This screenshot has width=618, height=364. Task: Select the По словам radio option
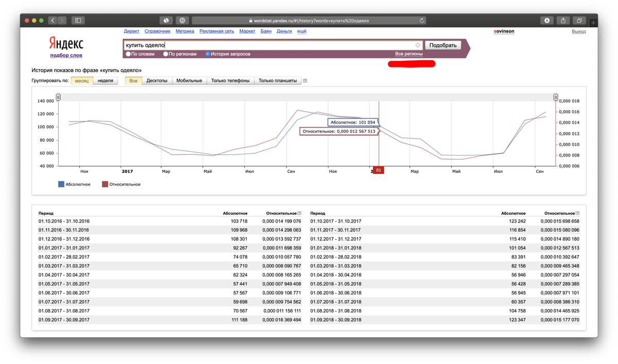pyautogui.click(x=129, y=54)
